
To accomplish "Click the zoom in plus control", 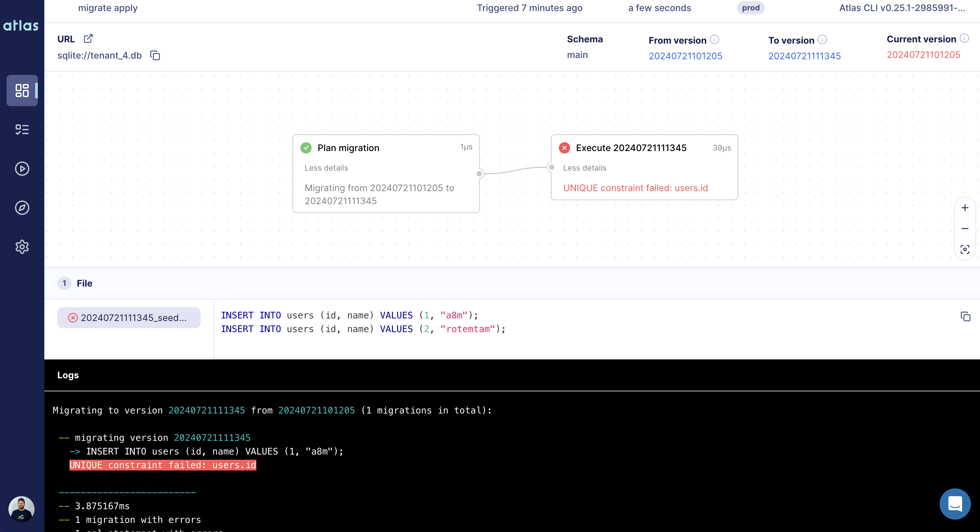I will [965, 208].
